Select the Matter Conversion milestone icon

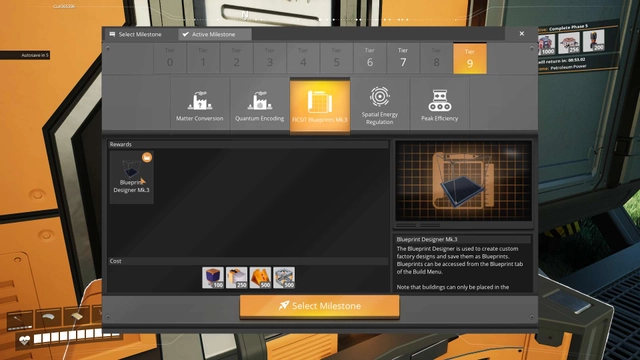(200, 104)
